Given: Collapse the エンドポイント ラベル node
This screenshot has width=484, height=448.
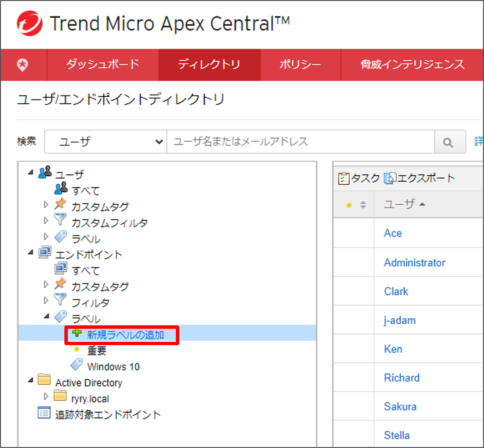Looking at the screenshot, I should click(47, 317).
